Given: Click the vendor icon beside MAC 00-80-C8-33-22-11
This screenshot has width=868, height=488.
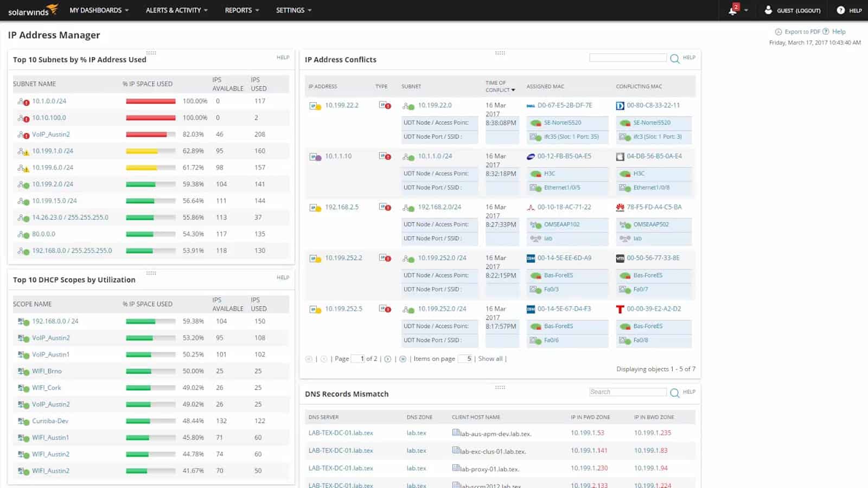Looking at the screenshot, I should (620, 106).
